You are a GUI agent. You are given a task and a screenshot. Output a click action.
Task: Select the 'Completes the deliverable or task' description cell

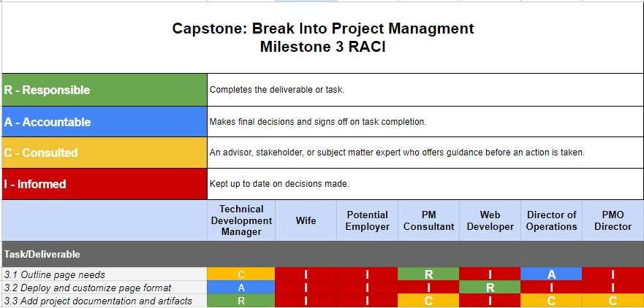[424, 90]
